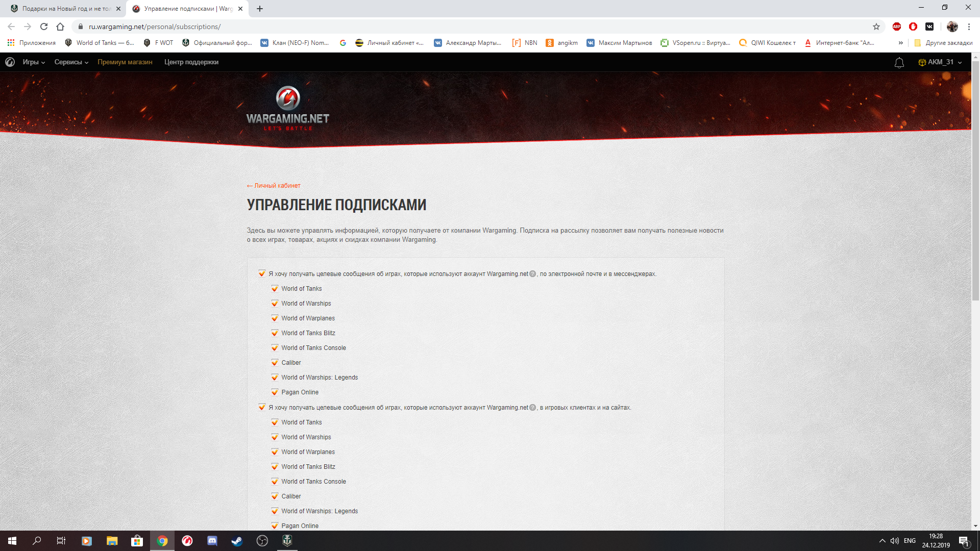Click the WARGAMING.NET header logo
The height and width of the screenshot is (551, 980).
pyautogui.click(x=288, y=108)
